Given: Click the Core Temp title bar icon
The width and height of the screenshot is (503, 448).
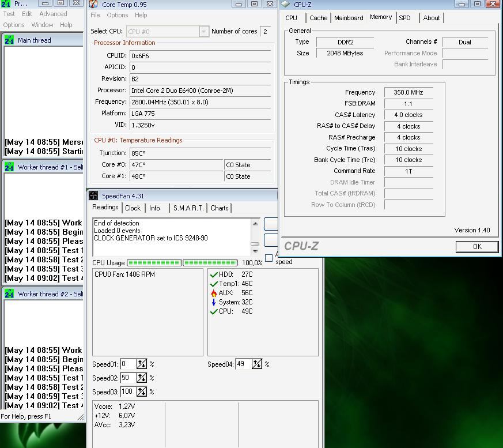Looking at the screenshot, I should tap(93, 4).
